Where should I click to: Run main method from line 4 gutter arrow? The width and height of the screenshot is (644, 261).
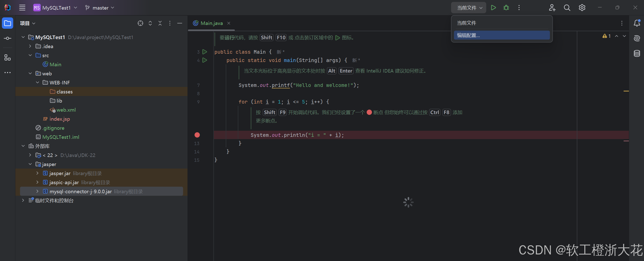(x=205, y=60)
